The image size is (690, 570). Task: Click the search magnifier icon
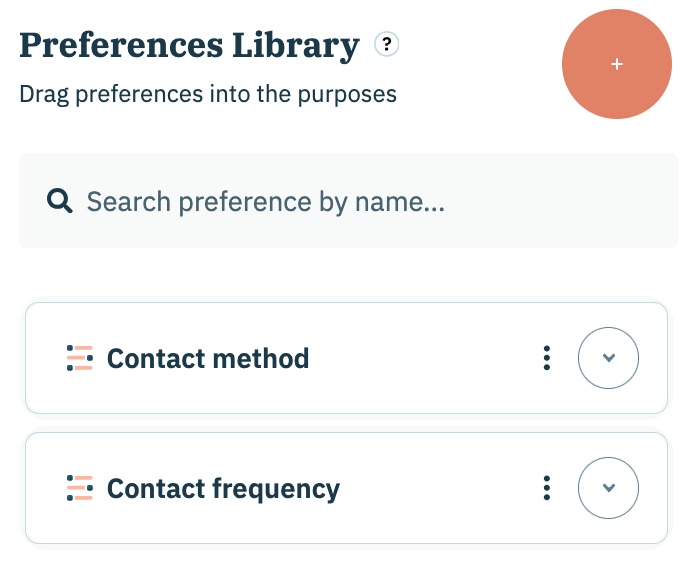pos(60,202)
